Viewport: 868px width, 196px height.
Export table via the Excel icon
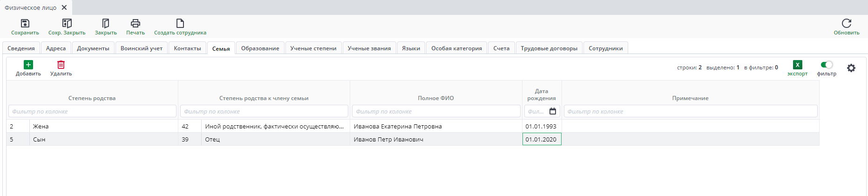pyautogui.click(x=797, y=65)
